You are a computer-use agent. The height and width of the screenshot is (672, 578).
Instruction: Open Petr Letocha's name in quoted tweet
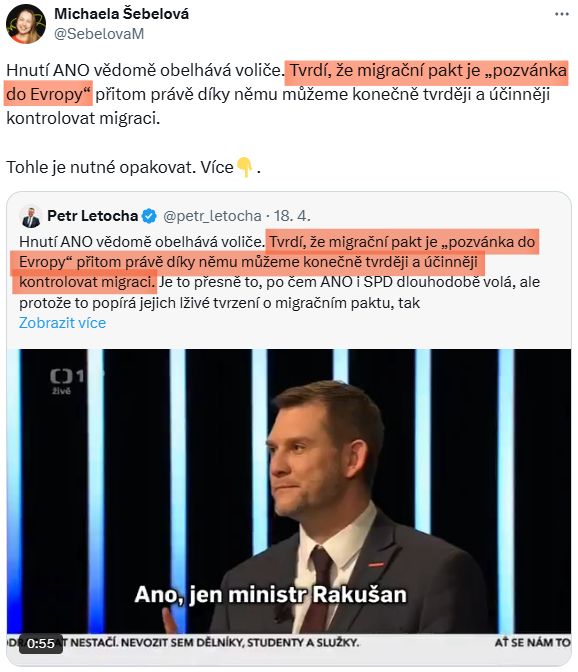coord(92,216)
